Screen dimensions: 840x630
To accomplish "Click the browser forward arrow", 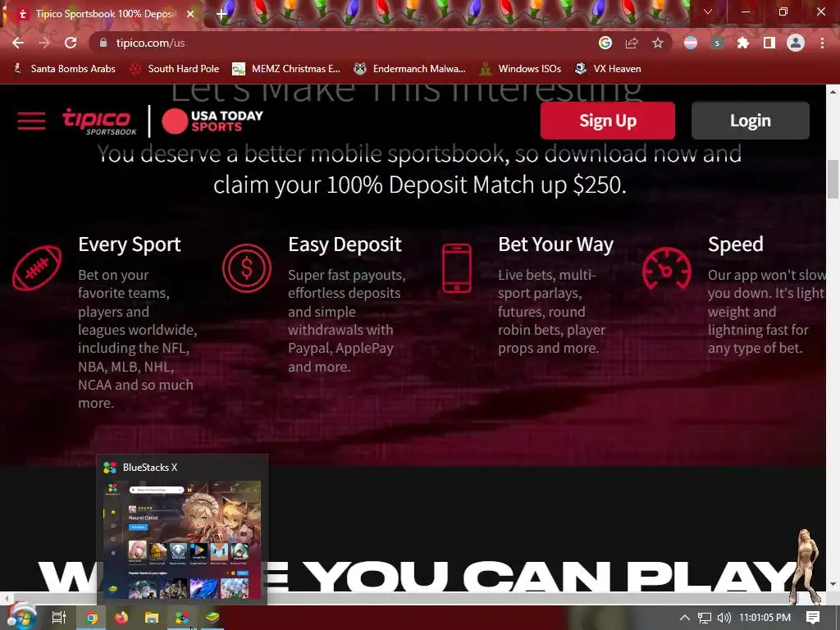I will point(44,43).
